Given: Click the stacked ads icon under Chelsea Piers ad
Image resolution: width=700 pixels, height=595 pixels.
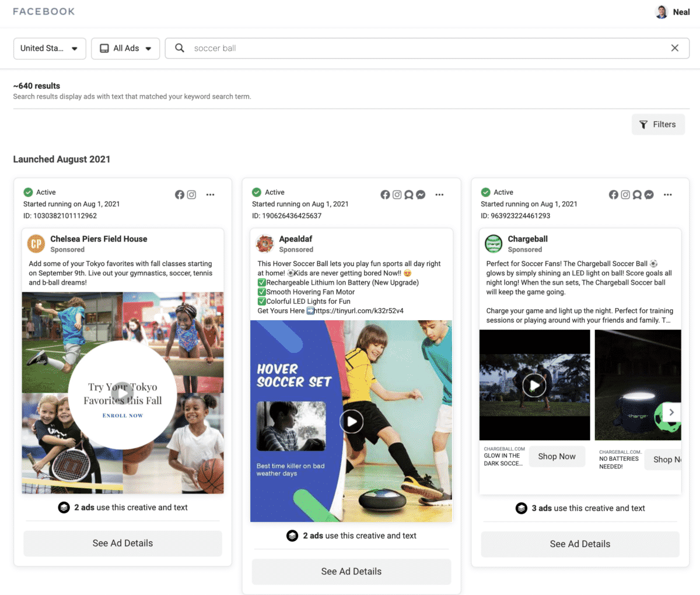Looking at the screenshot, I should pyautogui.click(x=64, y=508).
